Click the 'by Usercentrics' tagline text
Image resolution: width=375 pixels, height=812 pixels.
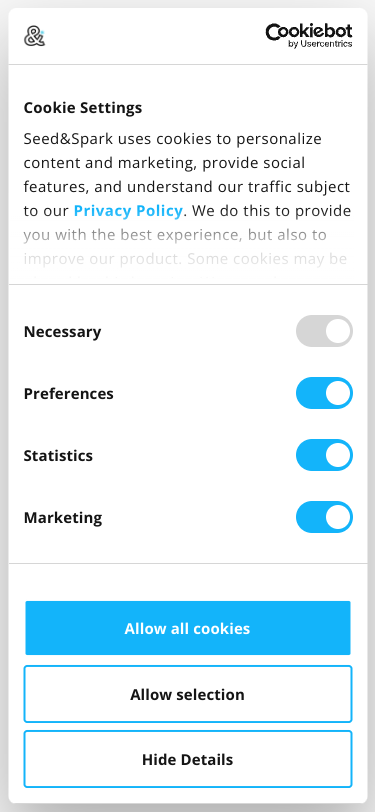pyautogui.click(x=320, y=44)
